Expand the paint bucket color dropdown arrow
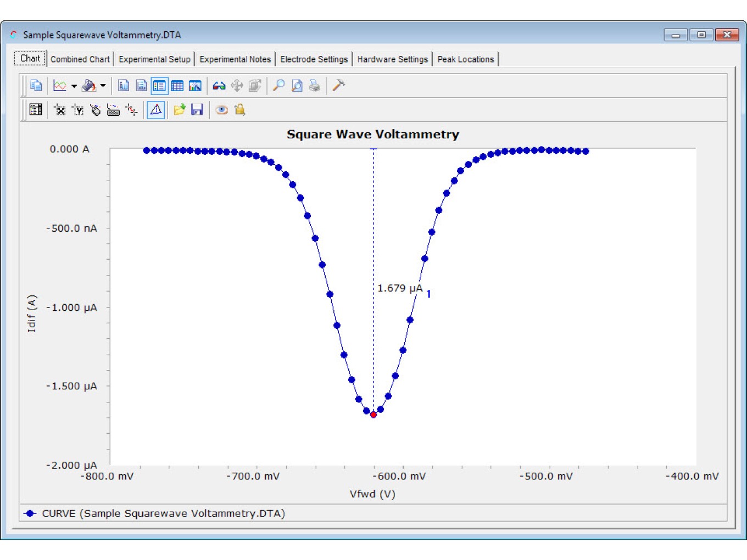This screenshot has height=560, width=747. [x=103, y=86]
